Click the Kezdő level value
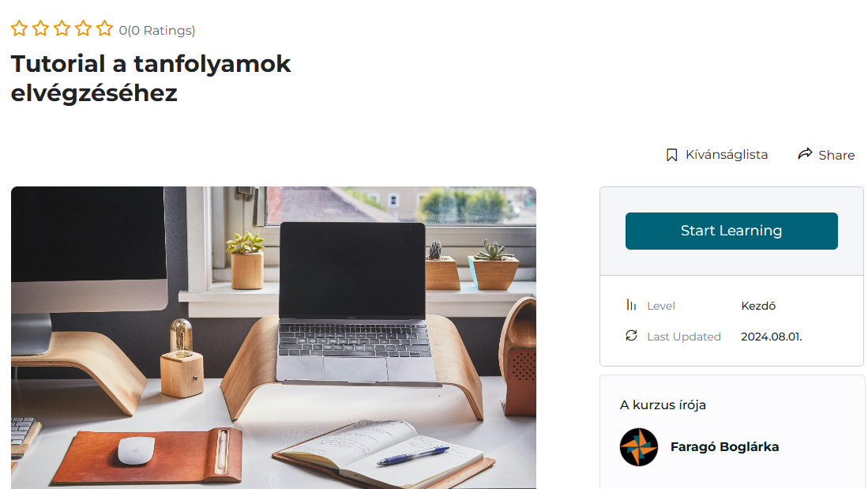The height and width of the screenshot is (489, 868). point(758,306)
